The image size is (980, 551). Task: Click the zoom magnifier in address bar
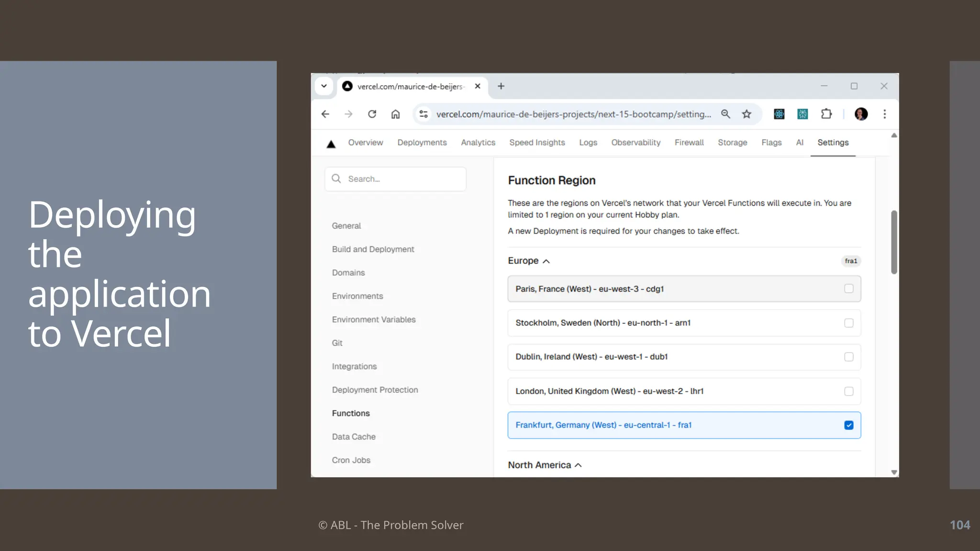pyautogui.click(x=725, y=114)
